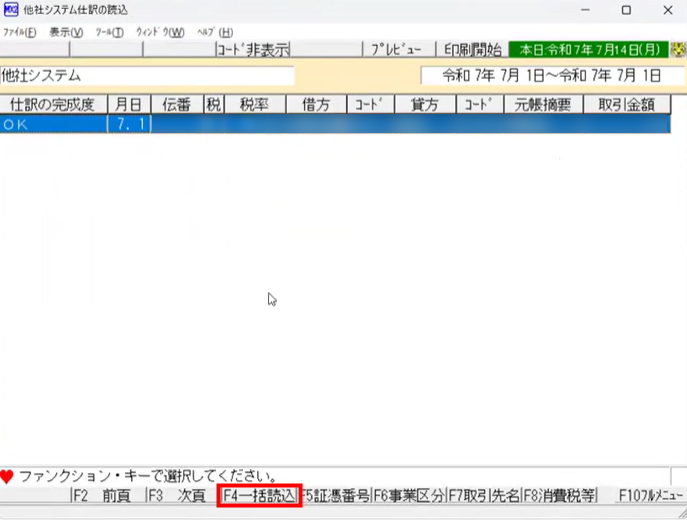Open the ファイル(F) menu

[19, 32]
